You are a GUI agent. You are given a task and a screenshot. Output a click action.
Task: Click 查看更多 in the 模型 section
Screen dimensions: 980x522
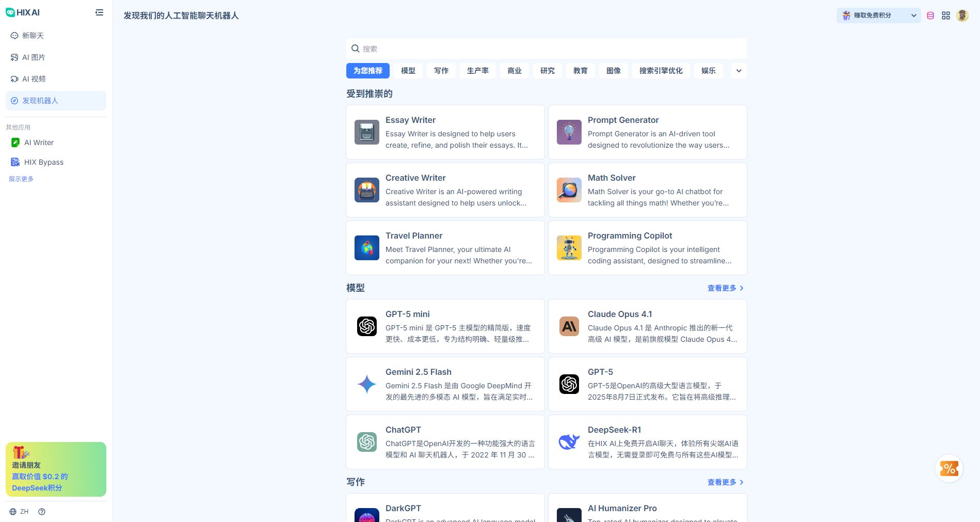[726, 288]
